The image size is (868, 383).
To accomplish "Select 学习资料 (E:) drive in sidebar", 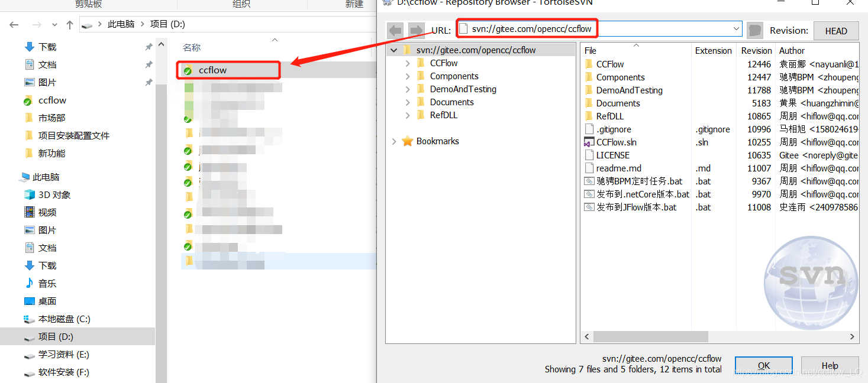I will pyautogui.click(x=63, y=354).
